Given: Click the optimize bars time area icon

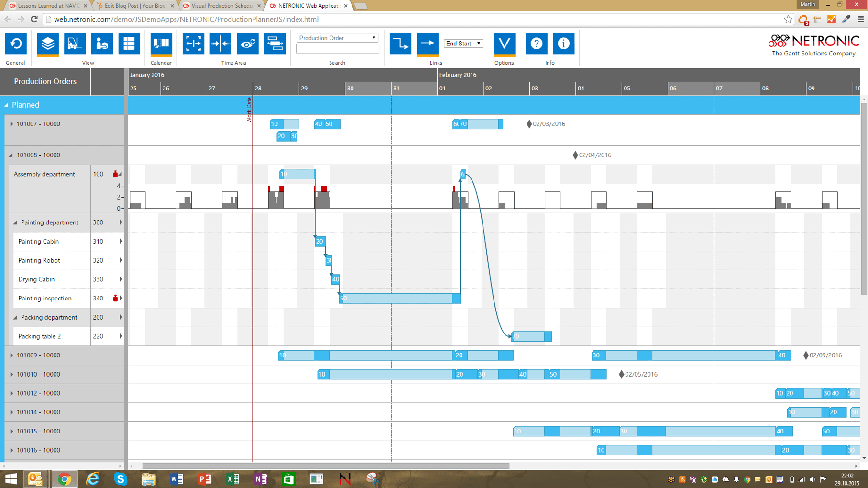Looking at the screenshot, I should 275,44.
